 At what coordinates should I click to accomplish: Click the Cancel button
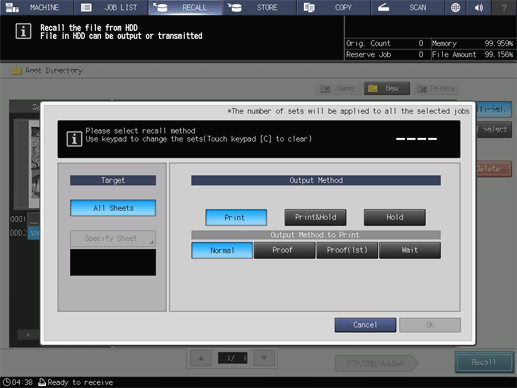365,325
